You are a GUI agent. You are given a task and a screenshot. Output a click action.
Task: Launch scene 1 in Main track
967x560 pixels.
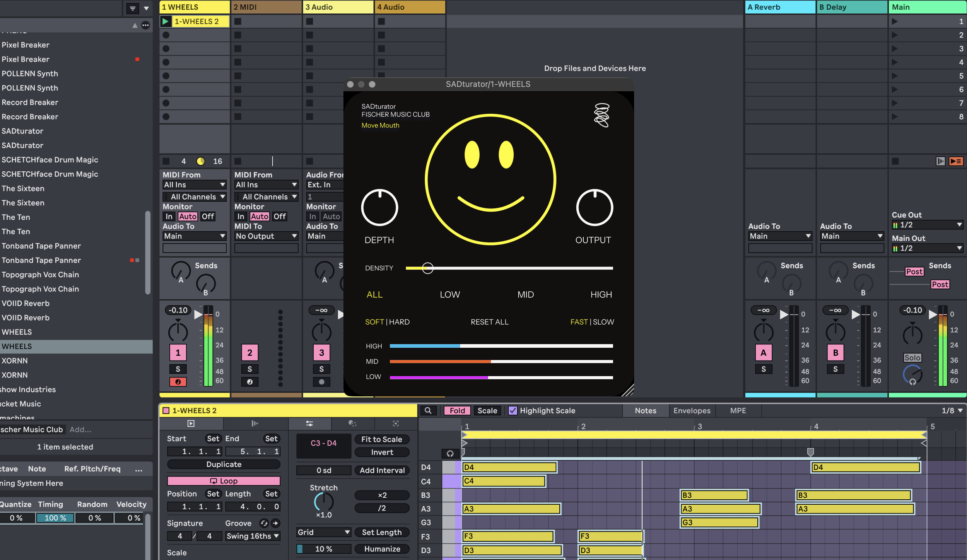[x=895, y=21]
